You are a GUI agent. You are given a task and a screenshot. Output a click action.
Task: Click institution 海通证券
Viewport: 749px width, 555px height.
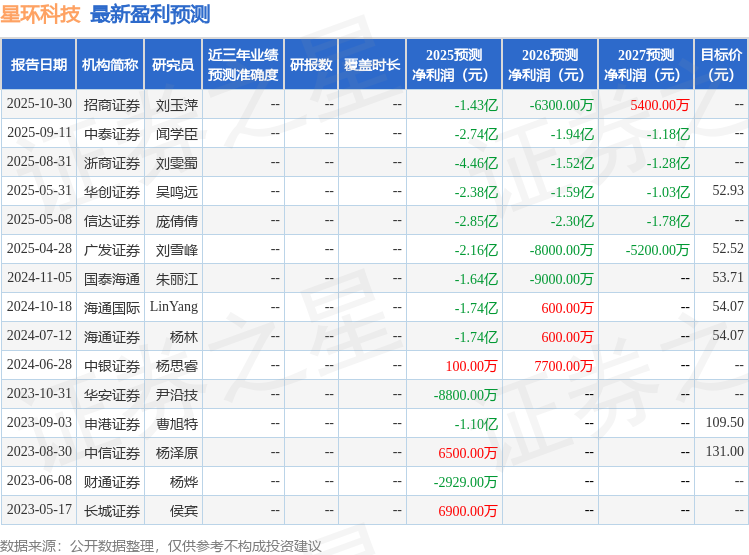[112, 337]
